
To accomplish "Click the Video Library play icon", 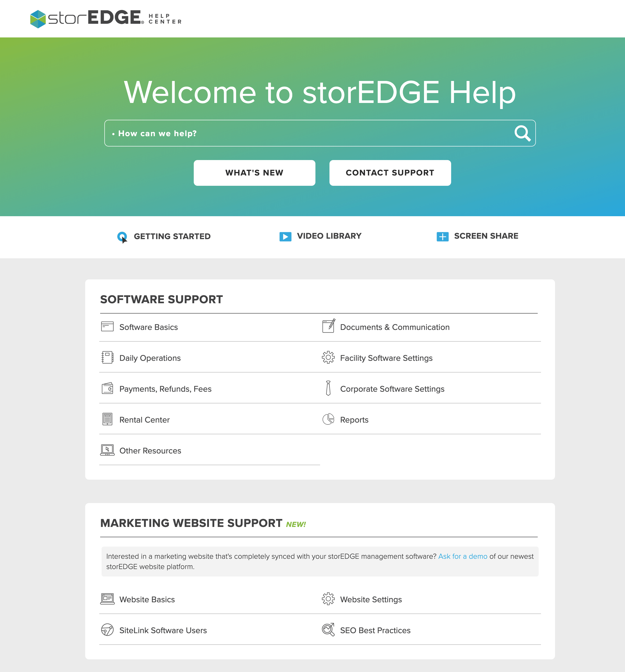I will (285, 236).
